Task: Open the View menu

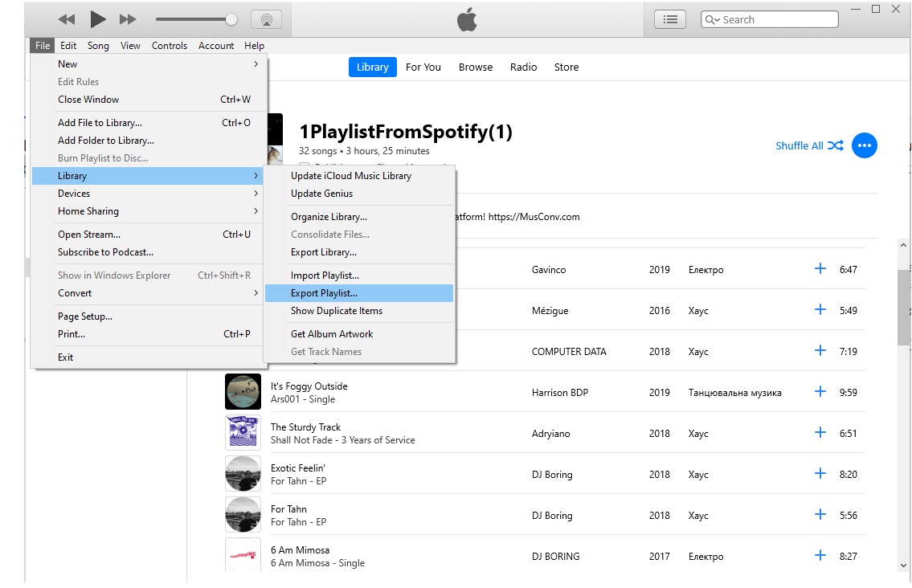Action: click(x=130, y=45)
